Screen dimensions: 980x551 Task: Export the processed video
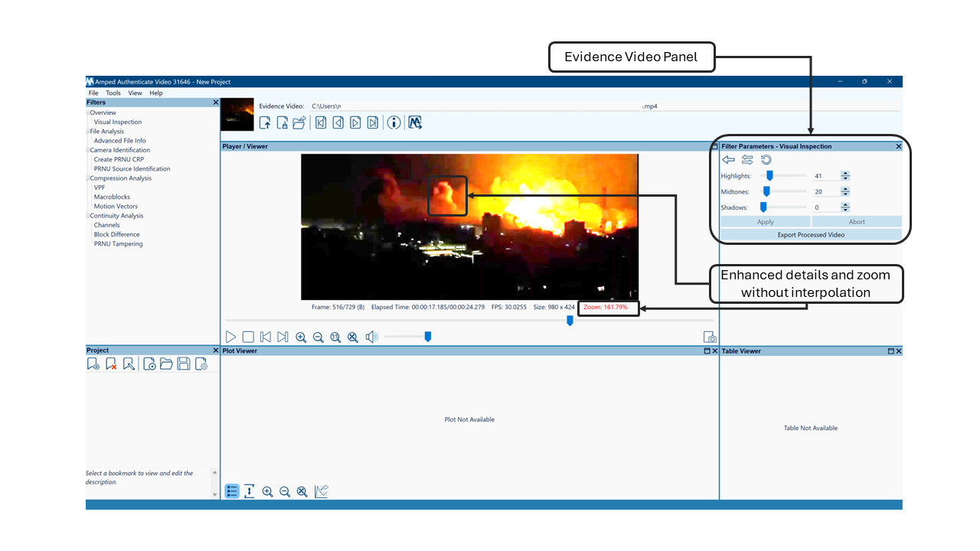pos(810,234)
